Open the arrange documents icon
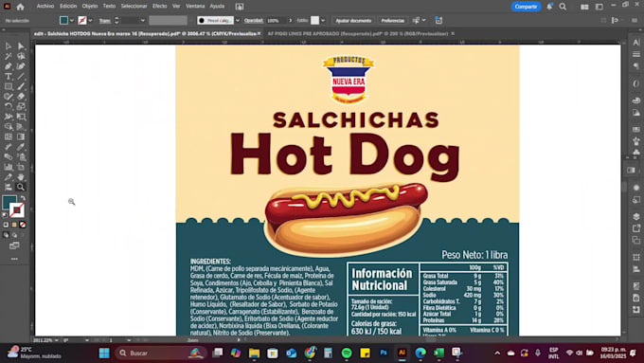Image resolution: width=644 pixels, height=363 pixels. pos(584,7)
